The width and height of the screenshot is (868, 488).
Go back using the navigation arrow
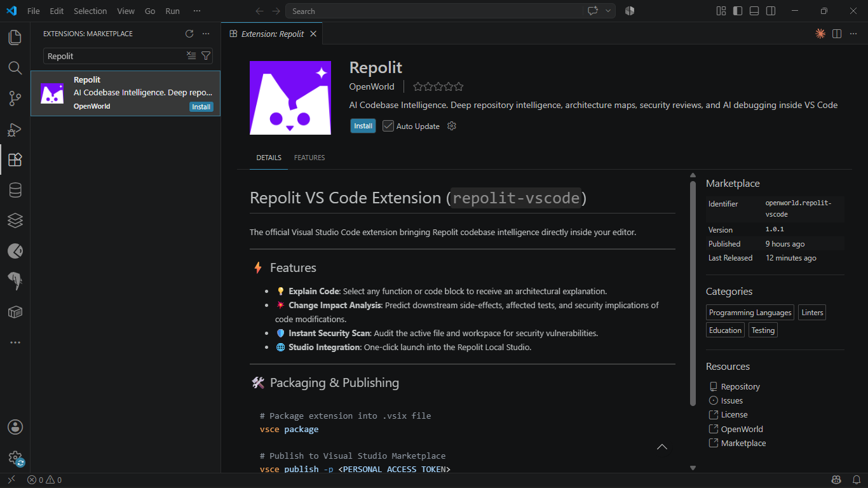pos(259,11)
